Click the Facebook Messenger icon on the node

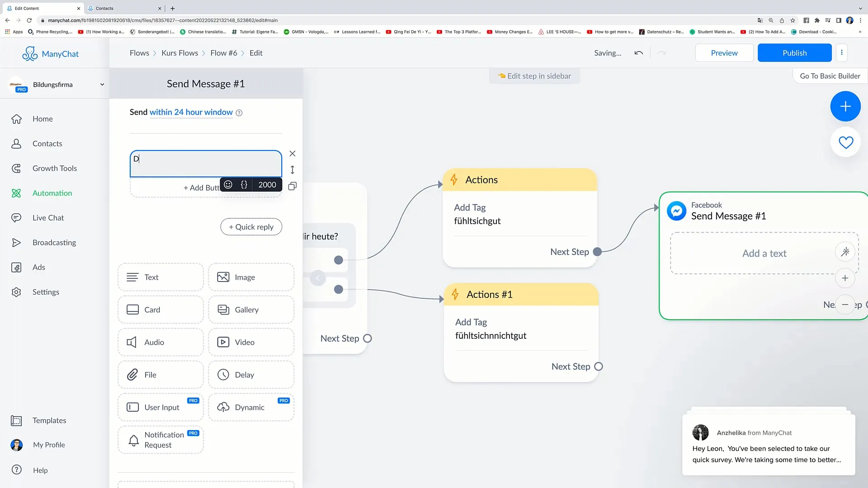click(677, 211)
